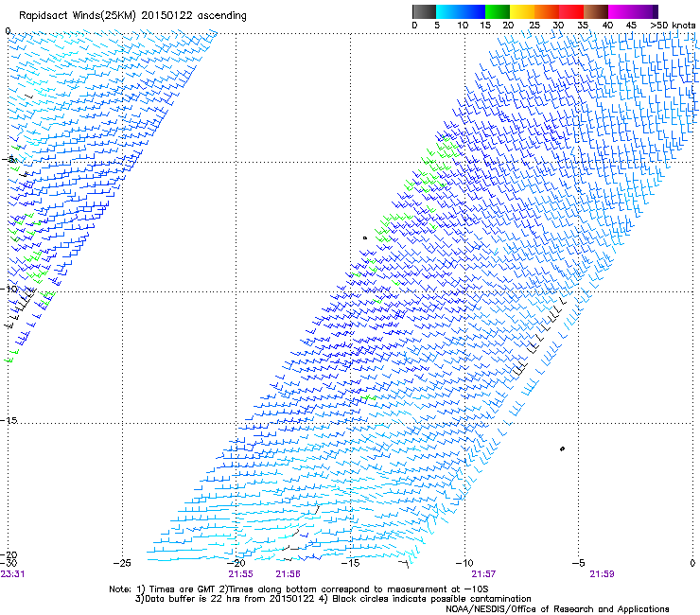
Task: Click the longitude label '-15' on bottom axis
Action: [350, 563]
